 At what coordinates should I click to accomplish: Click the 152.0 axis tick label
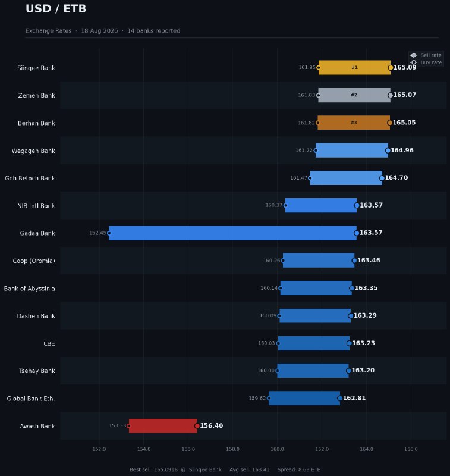(99, 449)
